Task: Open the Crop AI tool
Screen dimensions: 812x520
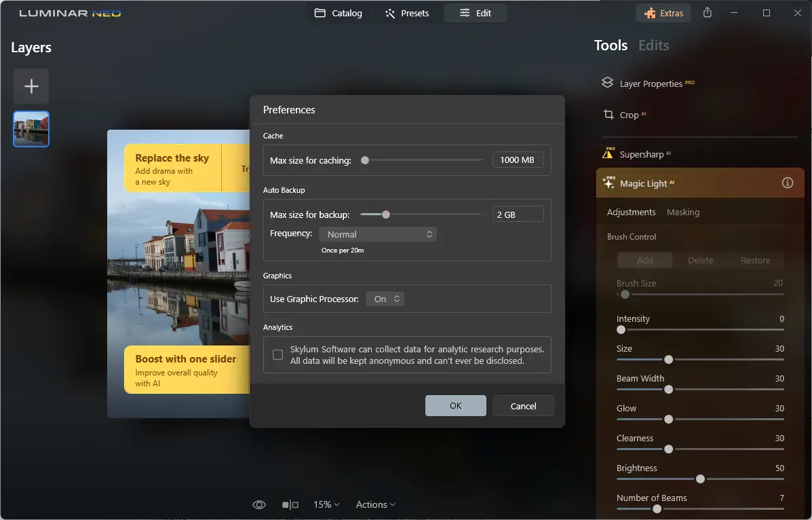Action: pos(631,115)
